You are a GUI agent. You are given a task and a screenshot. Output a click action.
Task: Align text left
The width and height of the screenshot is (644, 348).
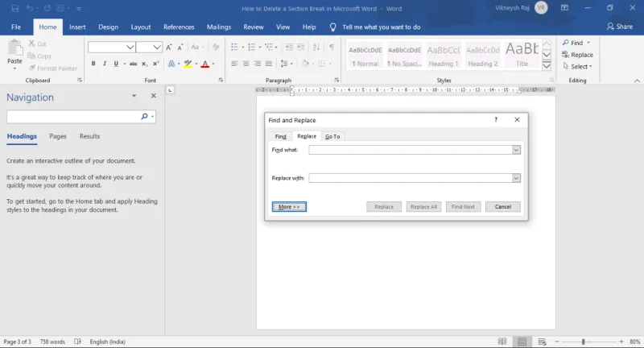[234, 64]
